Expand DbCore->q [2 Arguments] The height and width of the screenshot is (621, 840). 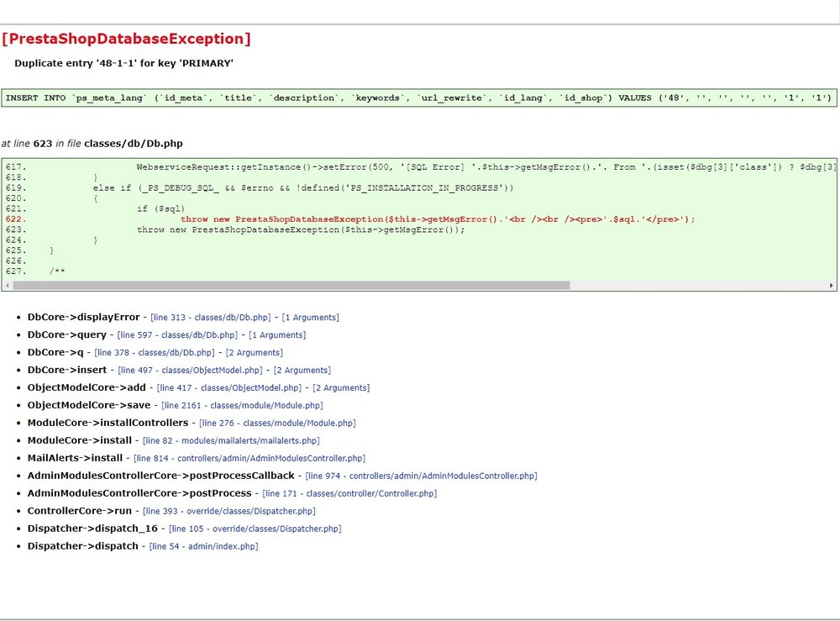[x=254, y=353]
